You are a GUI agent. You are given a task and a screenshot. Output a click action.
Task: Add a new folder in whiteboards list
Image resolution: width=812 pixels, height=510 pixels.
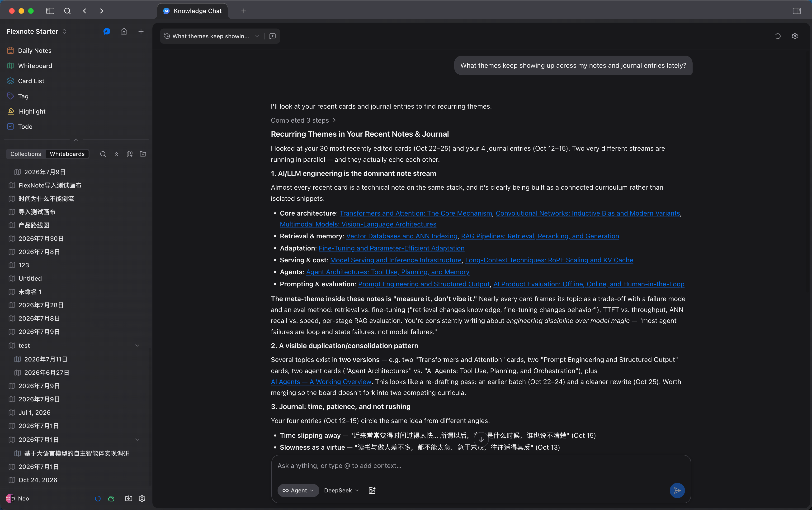click(143, 154)
